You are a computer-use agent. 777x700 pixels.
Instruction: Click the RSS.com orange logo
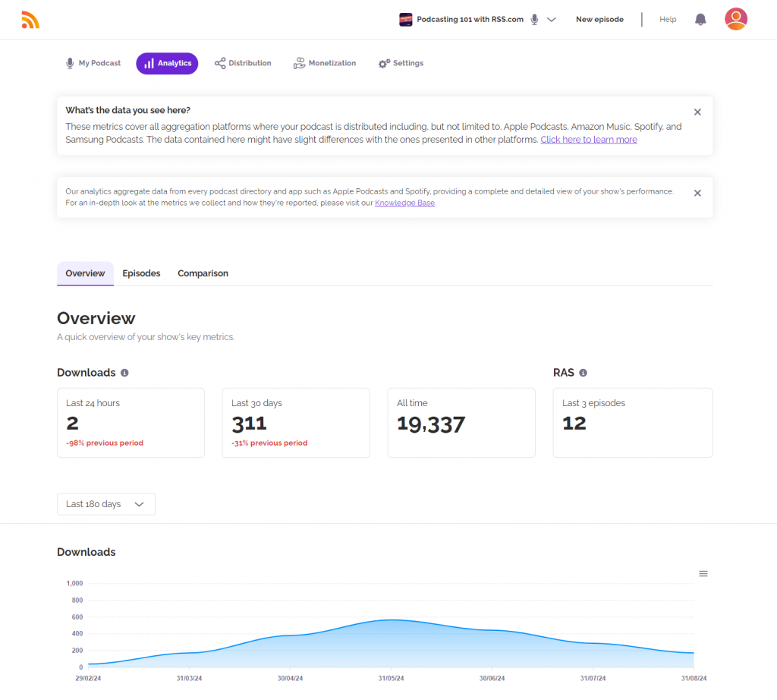point(30,20)
